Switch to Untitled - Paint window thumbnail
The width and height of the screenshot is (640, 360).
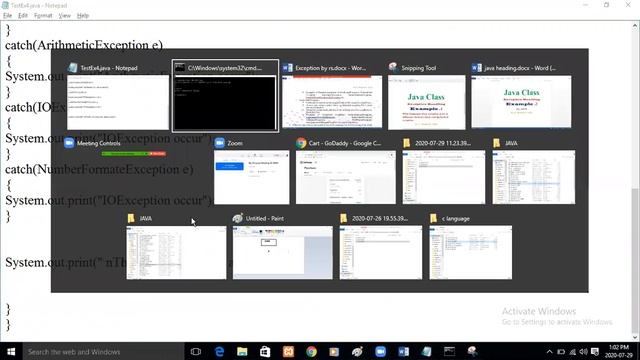pyautogui.click(x=282, y=253)
